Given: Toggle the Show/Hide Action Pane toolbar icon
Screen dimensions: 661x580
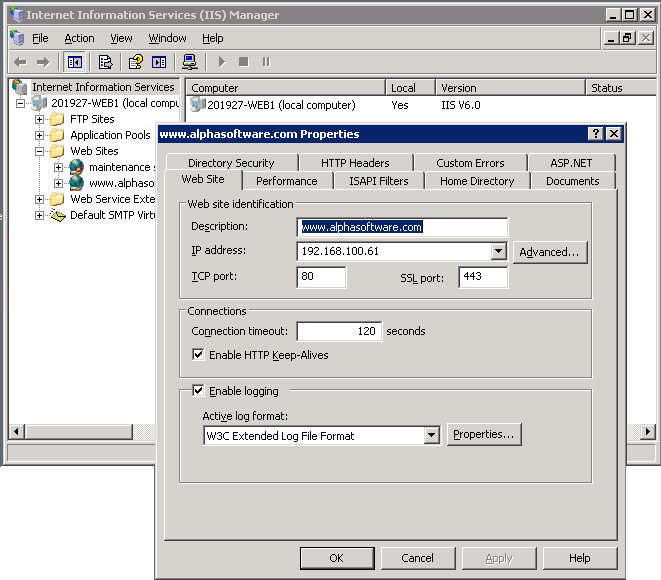Looking at the screenshot, I should [159, 62].
